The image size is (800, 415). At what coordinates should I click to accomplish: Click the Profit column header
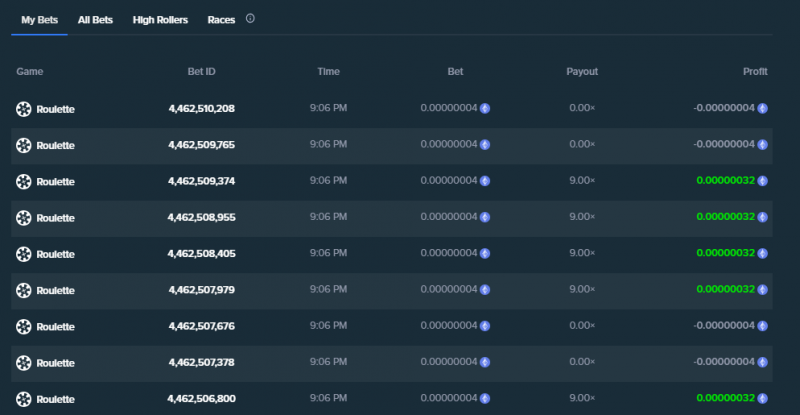point(755,71)
